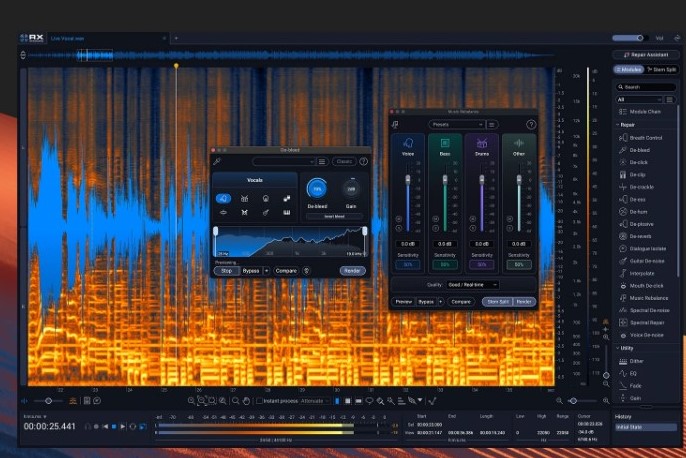Open the Music Rebalance preset menu button

(x=492, y=125)
